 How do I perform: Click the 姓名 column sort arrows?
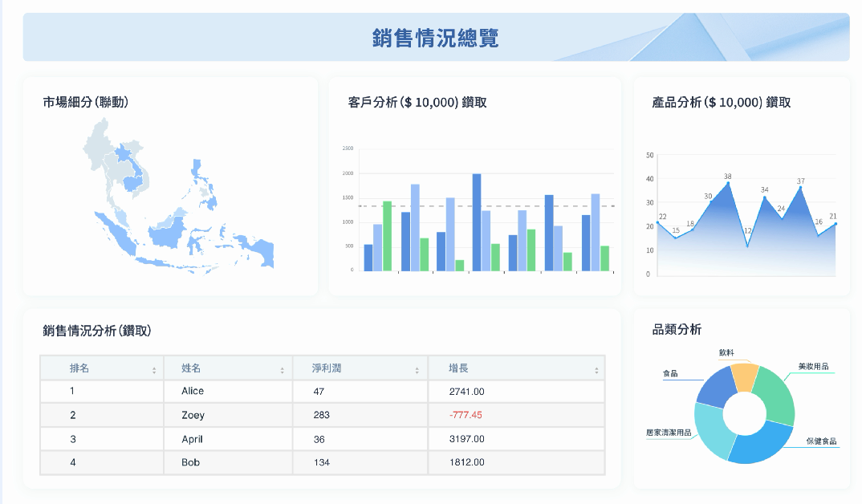282,371
